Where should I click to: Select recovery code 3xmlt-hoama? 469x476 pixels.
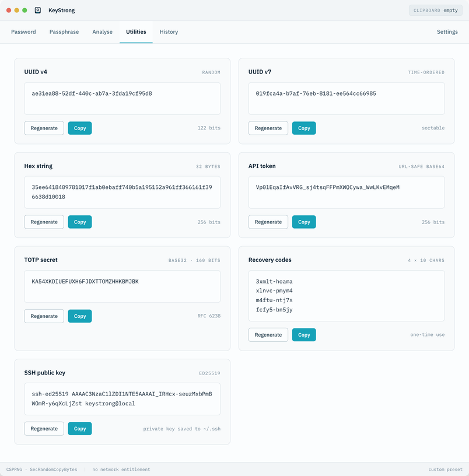[x=274, y=281]
